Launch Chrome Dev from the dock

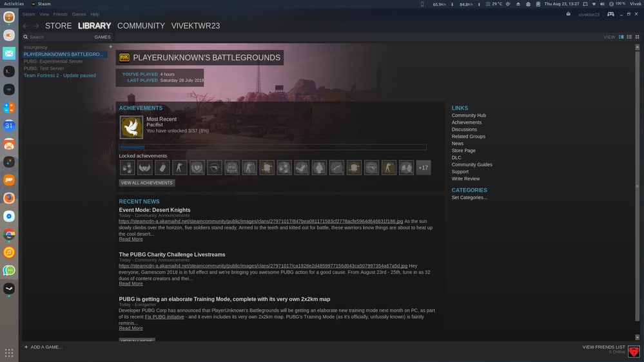[x=9, y=234]
